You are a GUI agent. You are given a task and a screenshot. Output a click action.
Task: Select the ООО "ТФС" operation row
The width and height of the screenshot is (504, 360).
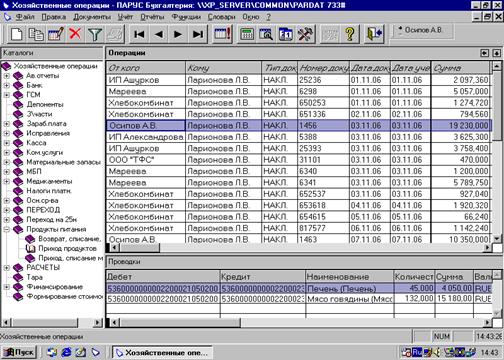point(299,160)
